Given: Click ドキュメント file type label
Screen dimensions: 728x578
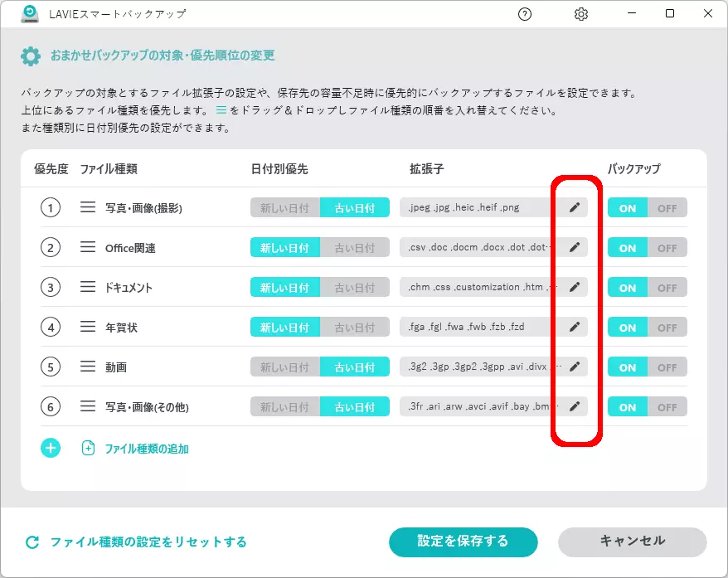Looking at the screenshot, I should click(x=129, y=288).
